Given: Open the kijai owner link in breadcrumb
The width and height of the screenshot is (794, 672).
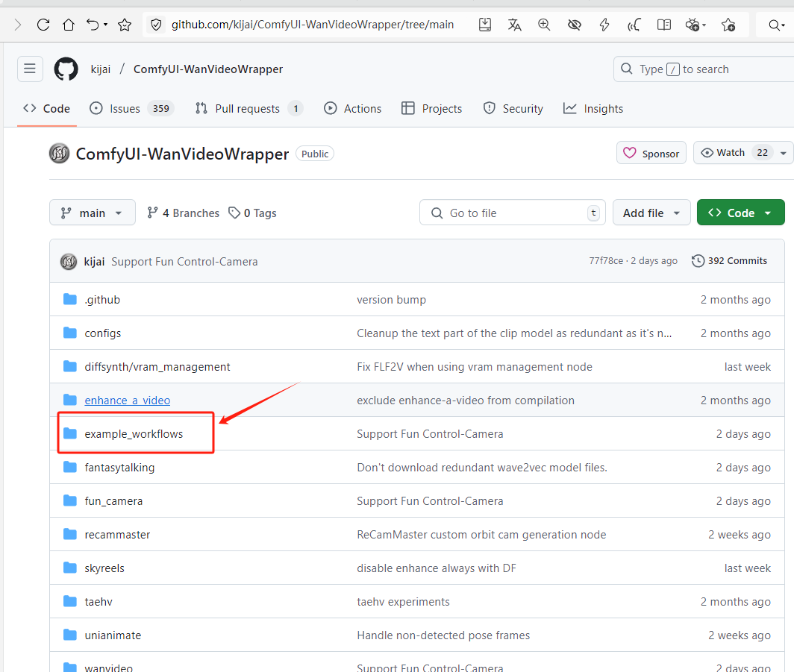Looking at the screenshot, I should 101,69.
